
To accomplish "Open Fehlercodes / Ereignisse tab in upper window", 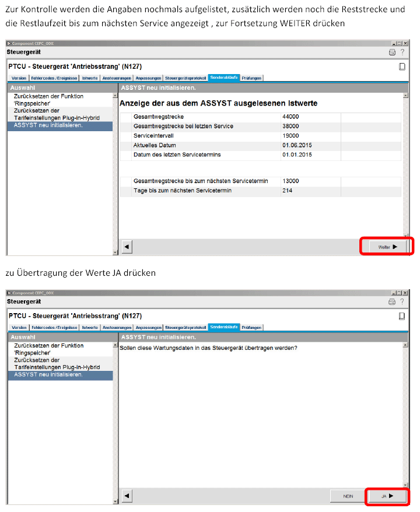I will (x=54, y=78).
